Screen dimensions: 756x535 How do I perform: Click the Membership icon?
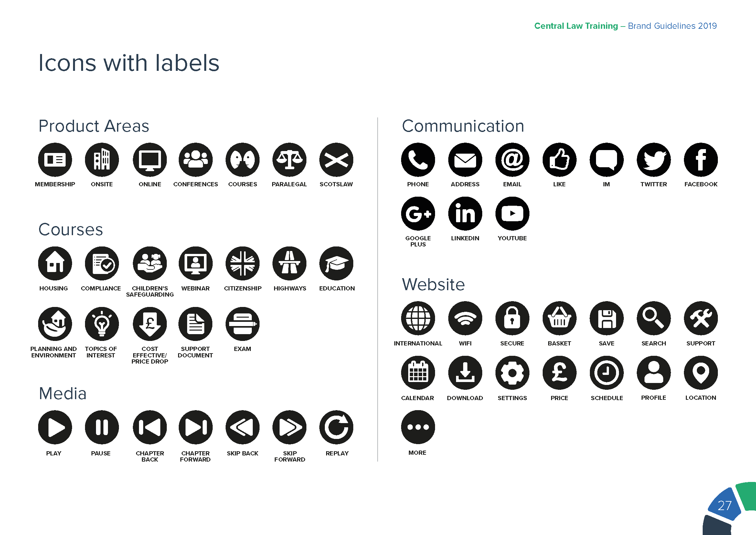(x=55, y=160)
